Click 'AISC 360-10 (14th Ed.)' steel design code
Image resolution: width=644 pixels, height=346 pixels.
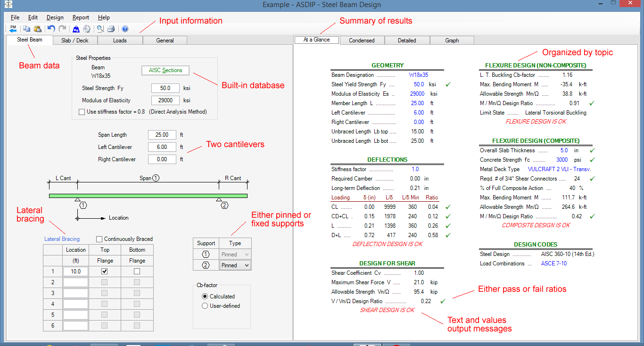tap(568, 254)
